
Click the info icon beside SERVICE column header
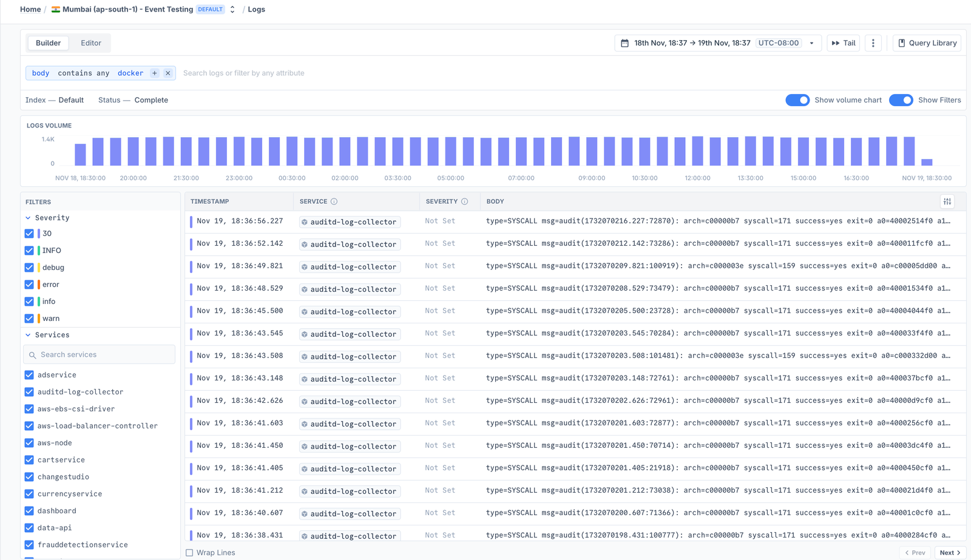click(x=334, y=201)
